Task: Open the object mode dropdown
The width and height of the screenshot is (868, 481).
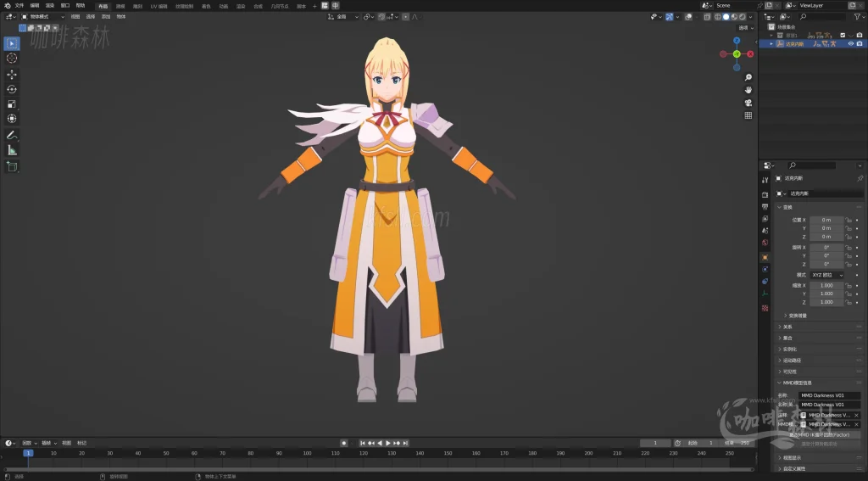Action: pyautogui.click(x=42, y=17)
